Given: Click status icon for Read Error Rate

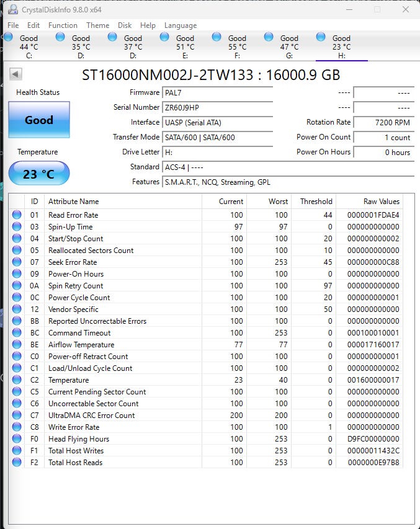Looking at the screenshot, I should click(x=17, y=215).
